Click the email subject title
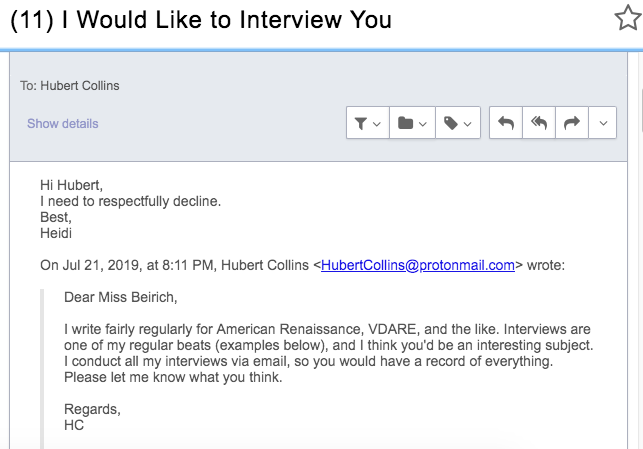Viewport: 643px width, 449px height. [200, 20]
